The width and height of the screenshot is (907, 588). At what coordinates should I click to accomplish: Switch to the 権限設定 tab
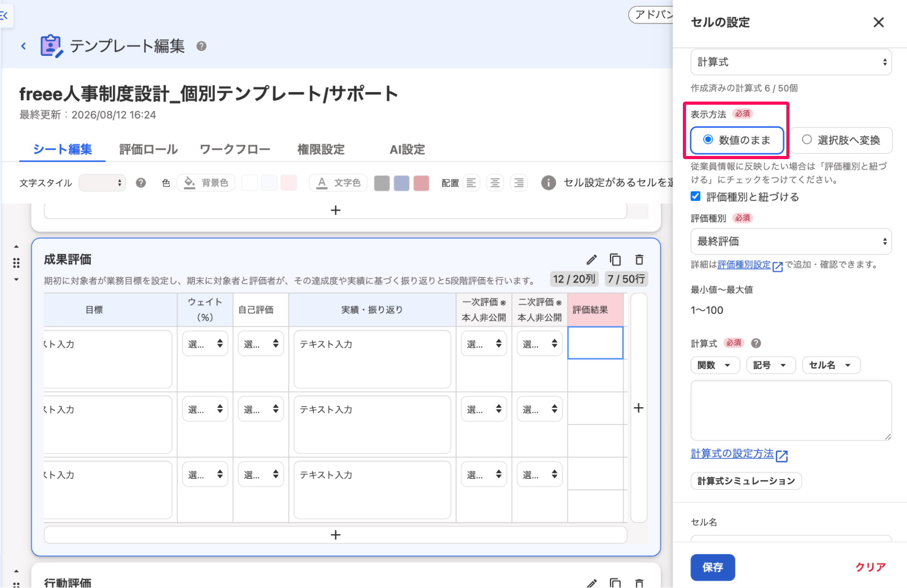tap(321, 149)
